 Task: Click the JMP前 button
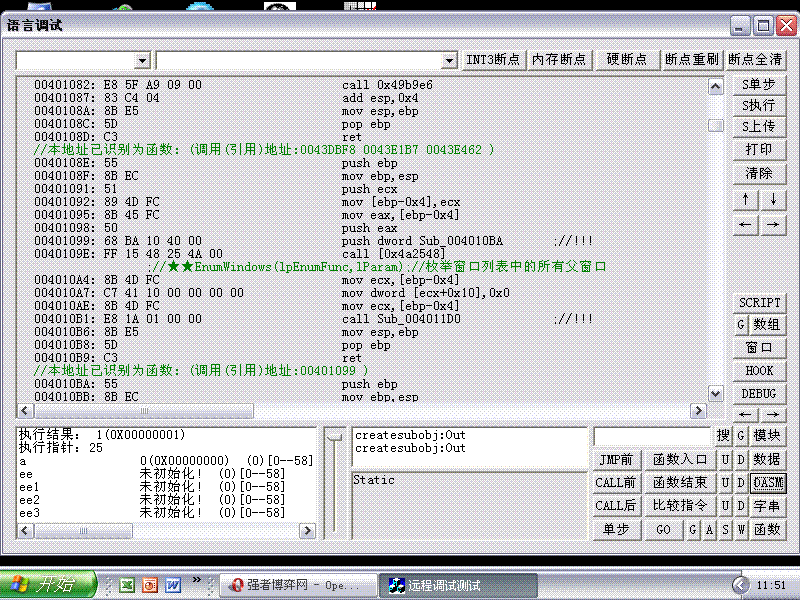(x=616, y=460)
